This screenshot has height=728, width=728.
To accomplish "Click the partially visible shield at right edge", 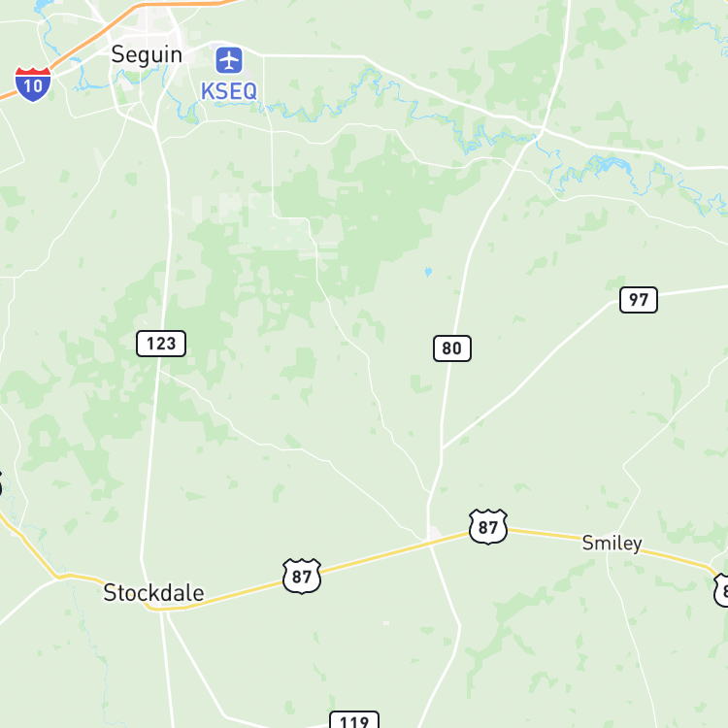I will [721, 590].
